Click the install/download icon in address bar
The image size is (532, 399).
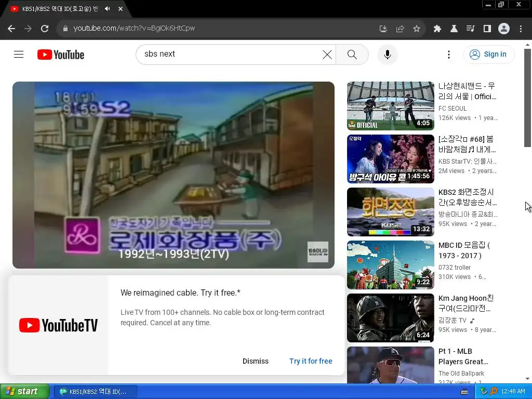pos(383,29)
